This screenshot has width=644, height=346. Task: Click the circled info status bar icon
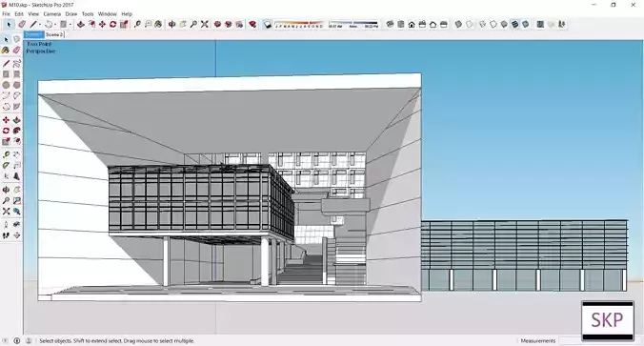(17, 340)
